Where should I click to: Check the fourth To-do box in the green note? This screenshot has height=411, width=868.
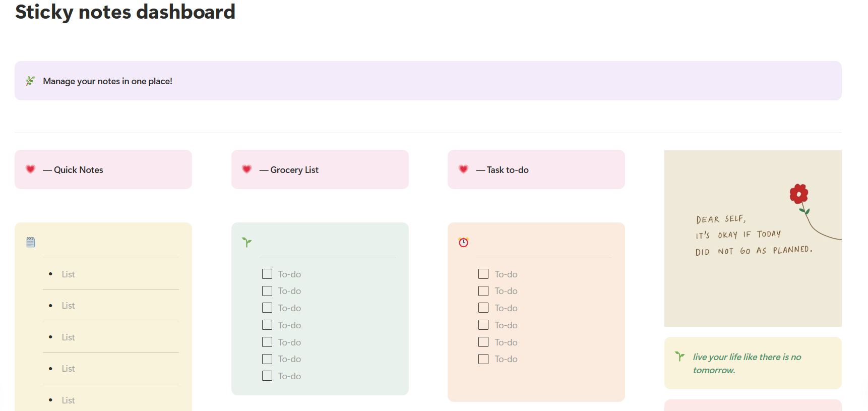pyautogui.click(x=267, y=325)
